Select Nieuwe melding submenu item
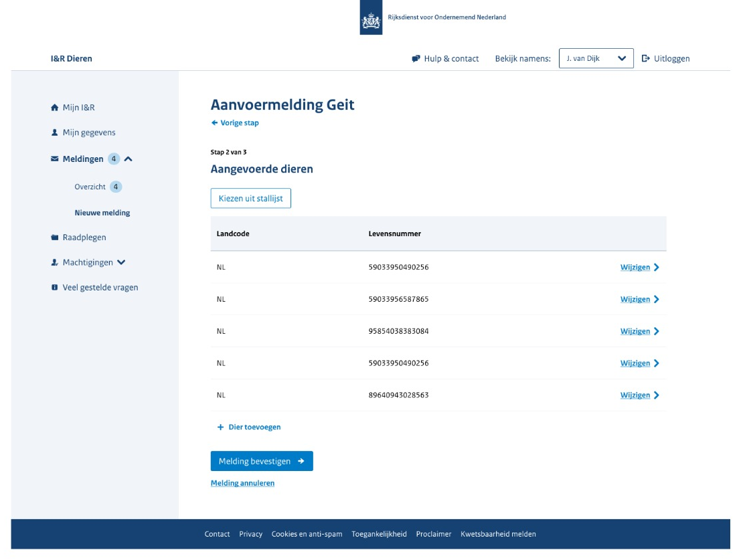 coord(102,213)
